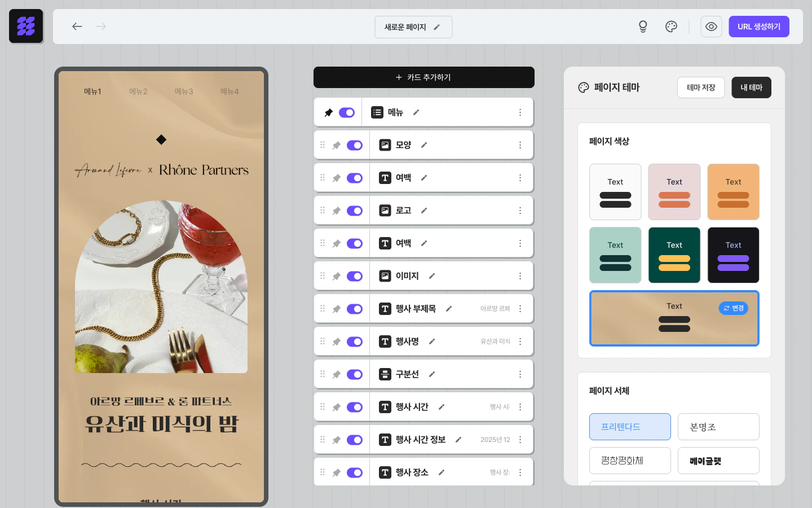Preview the page with the eye button

click(x=711, y=27)
